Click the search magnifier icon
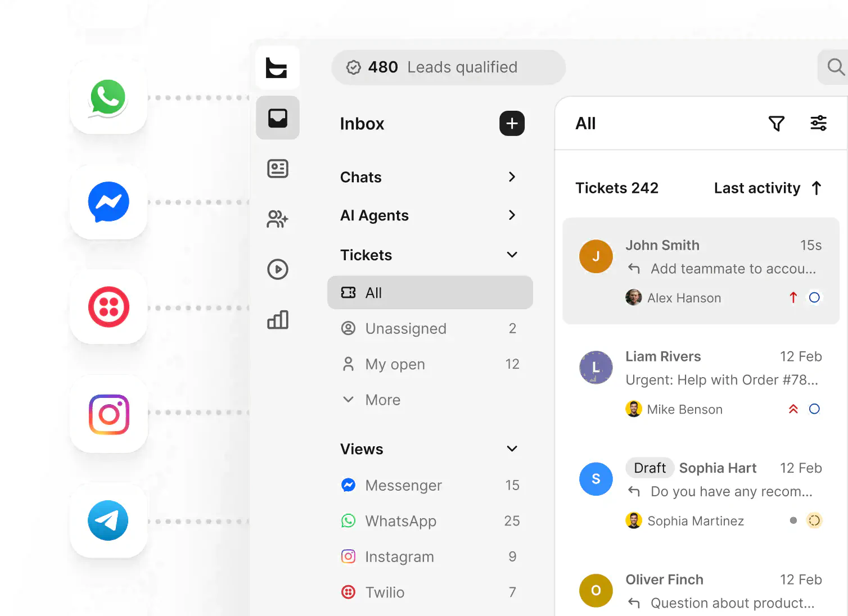This screenshot has width=848, height=616. pyautogui.click(x=836, y=67)
